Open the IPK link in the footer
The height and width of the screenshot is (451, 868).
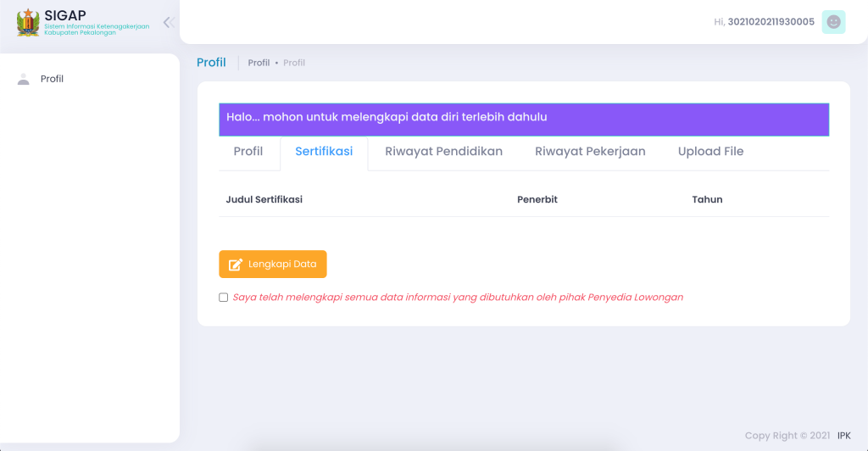[x=843, y=436]
